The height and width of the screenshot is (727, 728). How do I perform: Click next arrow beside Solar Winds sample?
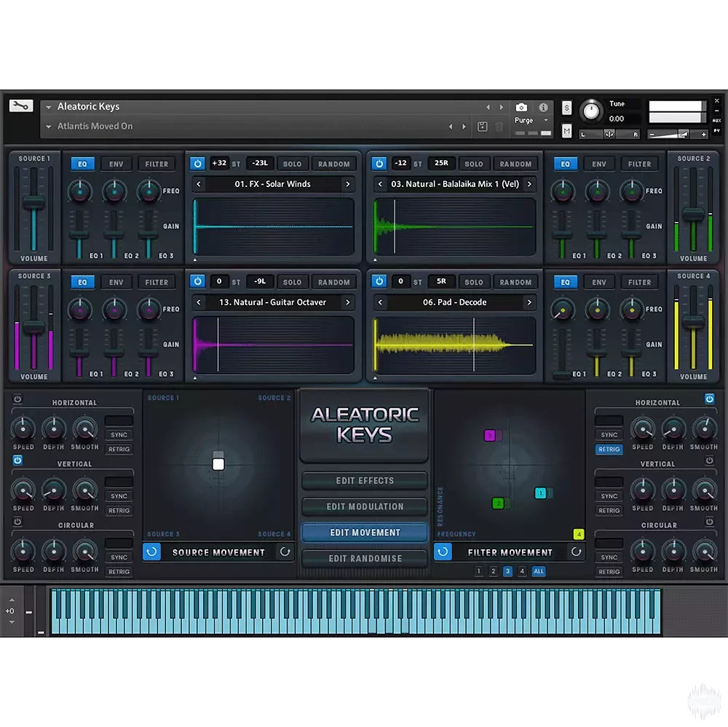click(x=347, y=184)
